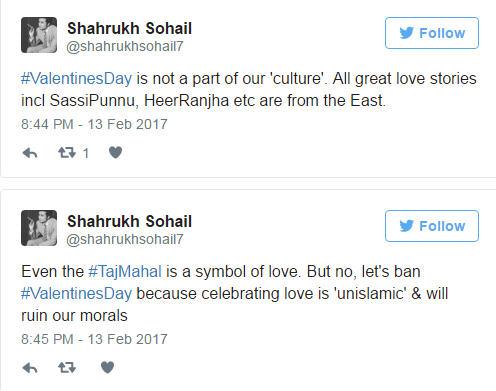Open the 8:45 PM - 13 Feb 2017 timestamp

(x=94, y=339)
